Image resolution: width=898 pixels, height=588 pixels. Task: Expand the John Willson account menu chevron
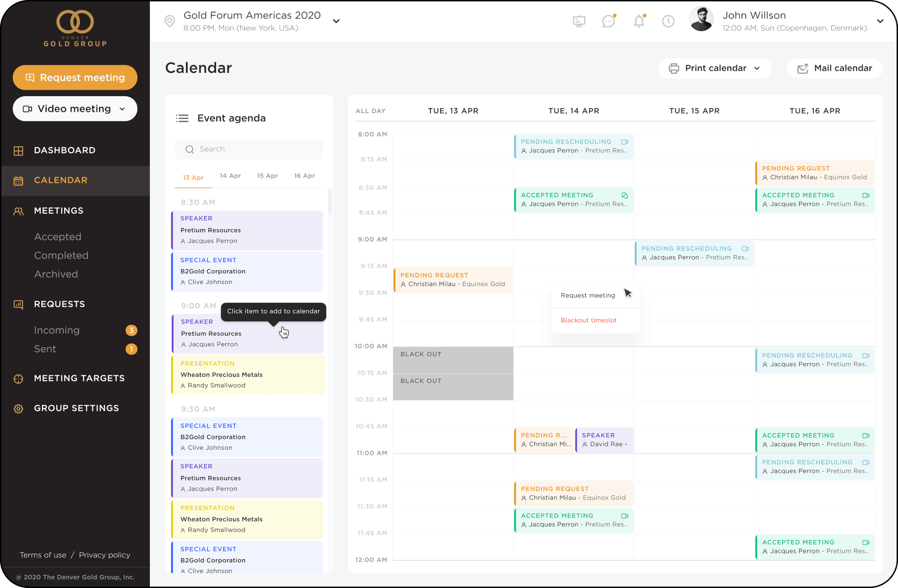(x=880, y=21)
